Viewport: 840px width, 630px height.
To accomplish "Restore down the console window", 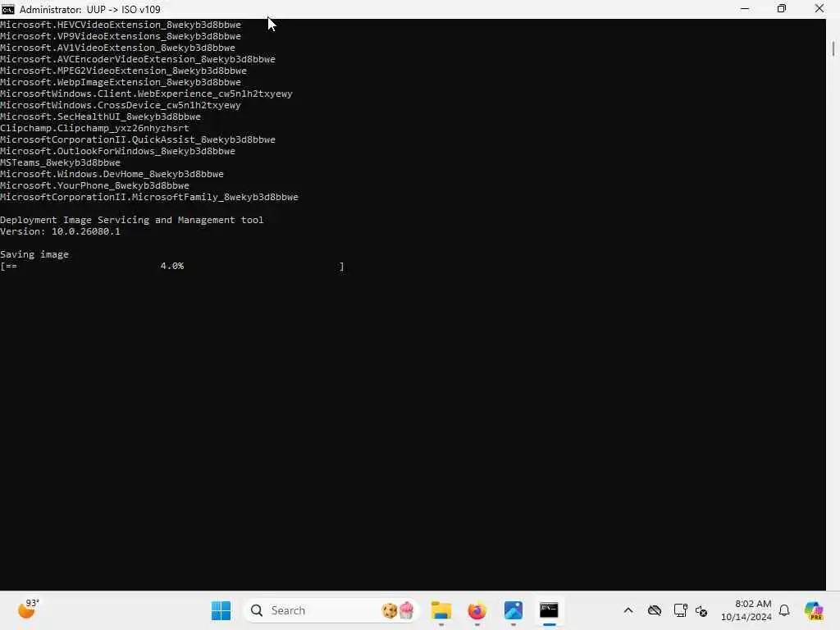I will (782, 9).
